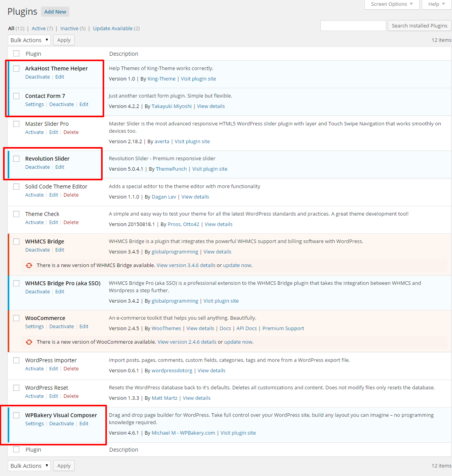The image size is (452, 476).
Task: Check the WordPress Importer checkbox
Action: [16, 360]
